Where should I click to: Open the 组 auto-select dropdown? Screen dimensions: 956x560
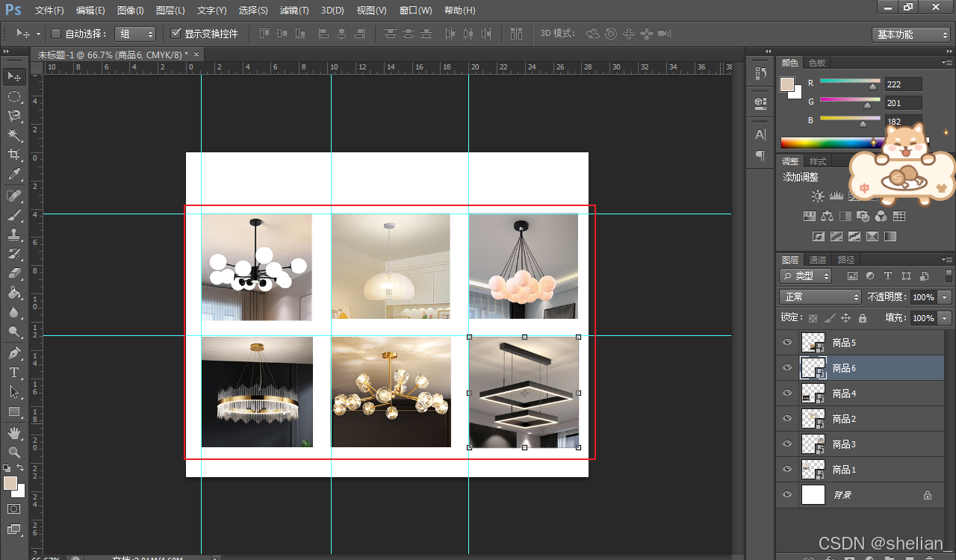click(135, 34)
